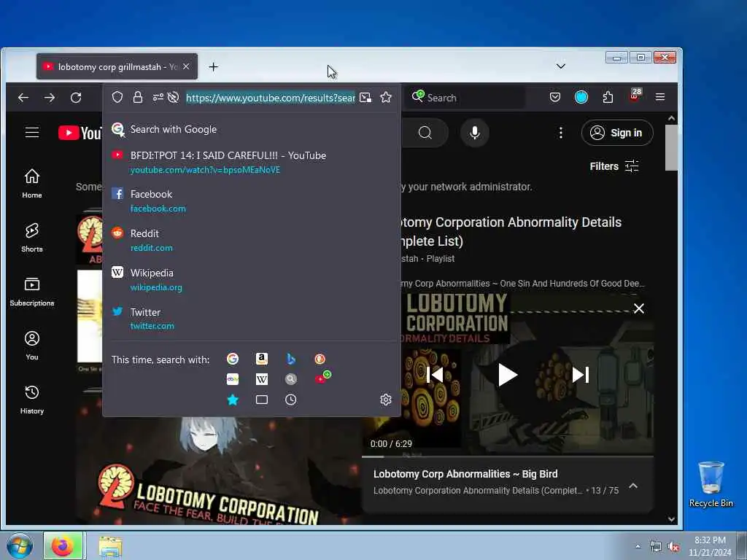Collapse the miniplayer playlist chevron
This screenshot has width=747, height=560.
coord(633,486)
